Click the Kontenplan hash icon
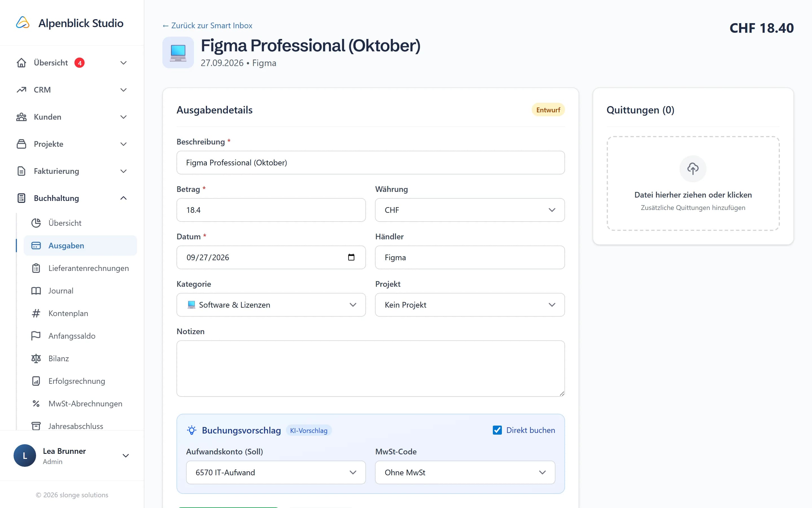Viewport: 812px width, 508px height. pos(36,313)
